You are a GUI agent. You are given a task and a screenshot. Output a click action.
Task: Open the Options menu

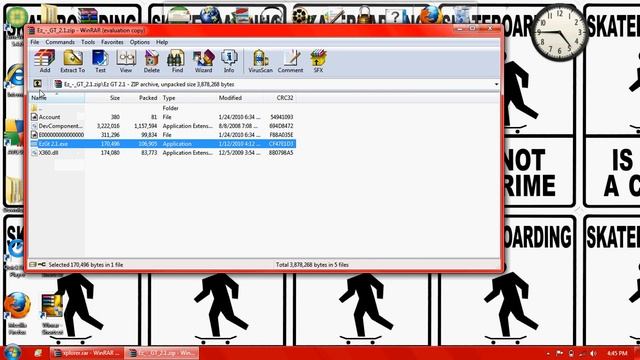coord(140,42)
